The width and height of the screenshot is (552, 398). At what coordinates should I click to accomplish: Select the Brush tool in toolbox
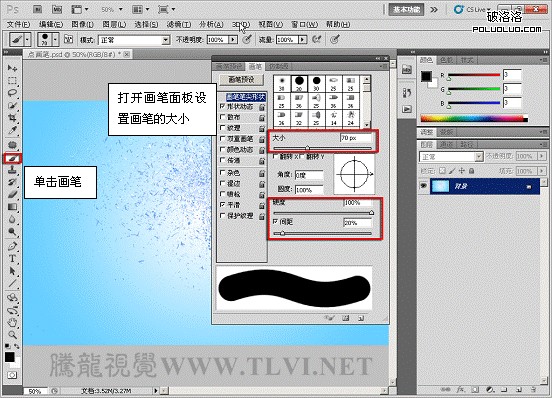coord(12,158)
